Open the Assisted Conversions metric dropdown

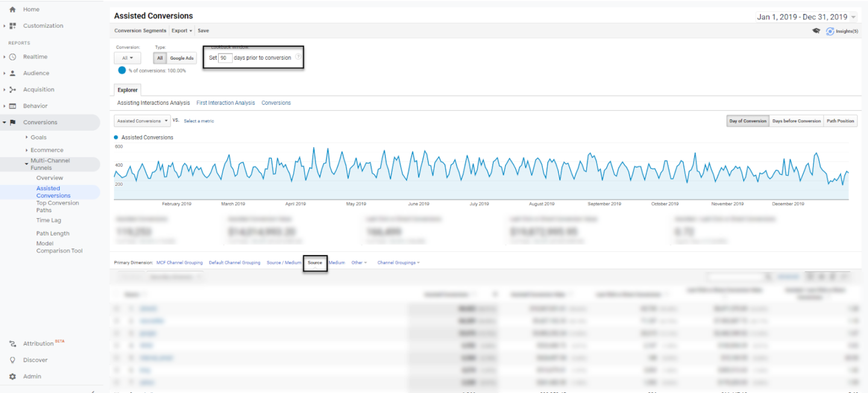coord(142,121)
